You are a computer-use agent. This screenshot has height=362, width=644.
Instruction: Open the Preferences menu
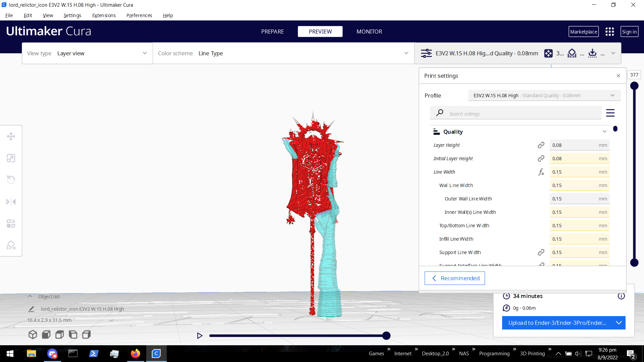(x=139, y=15)
